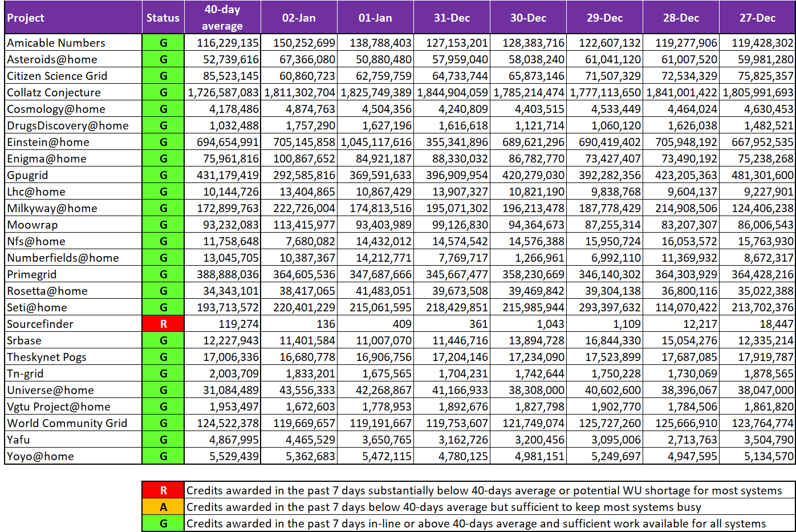Click the legend text about potential WU shortage
Screen dimensions: 796x532
coord(484,490)
